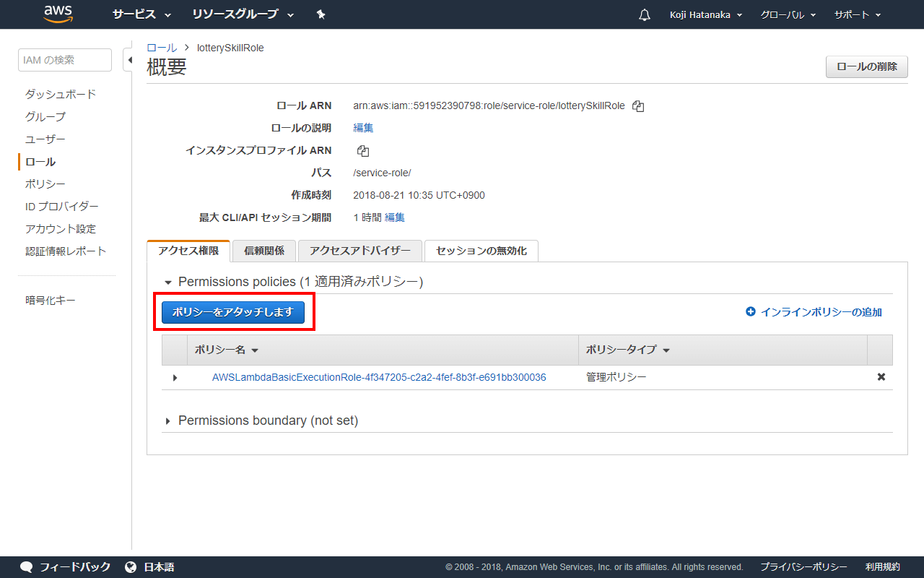Image resolution: width=924 pixels, height=578 pixels.
Task: Click lotterySkillRole in the breadcrumb
Action: coord(230,48)
